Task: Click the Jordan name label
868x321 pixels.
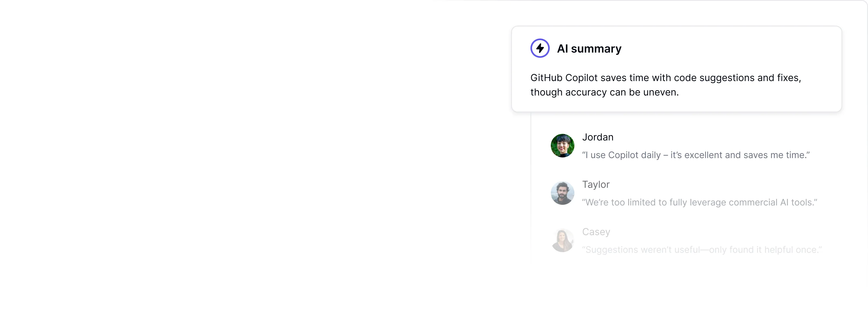Action: (597, 137)
